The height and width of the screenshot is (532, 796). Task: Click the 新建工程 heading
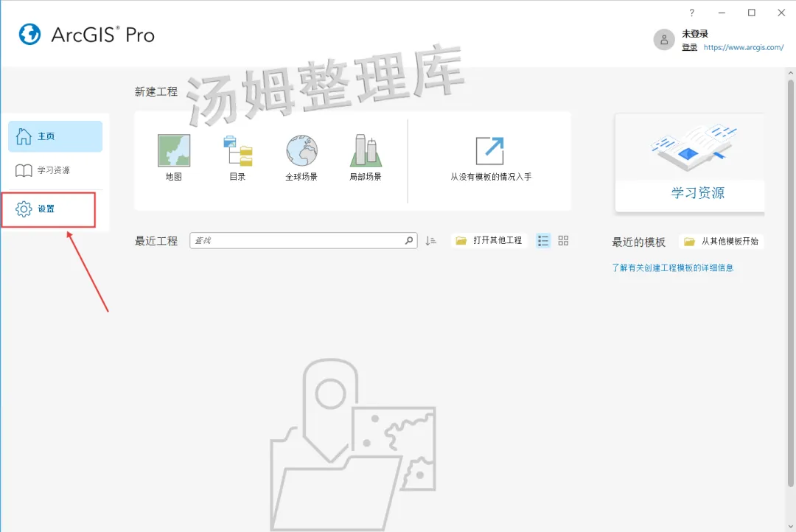pos(156,92)
